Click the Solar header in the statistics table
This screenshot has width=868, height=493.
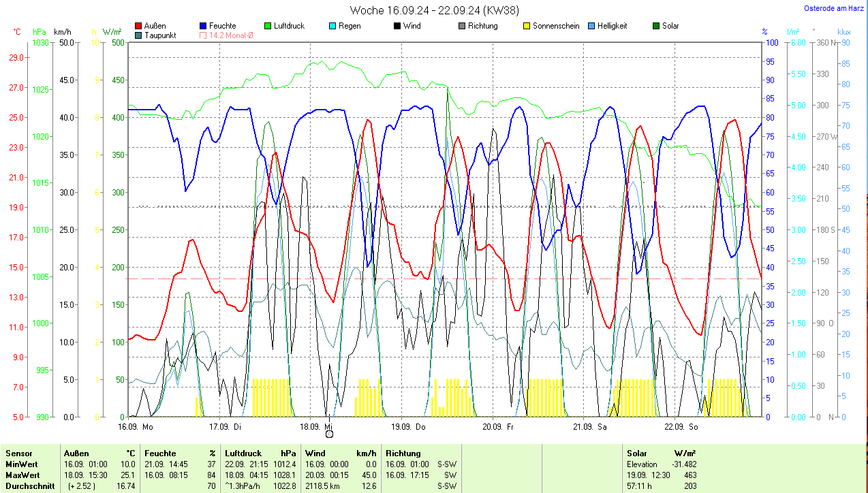point(637,453)
